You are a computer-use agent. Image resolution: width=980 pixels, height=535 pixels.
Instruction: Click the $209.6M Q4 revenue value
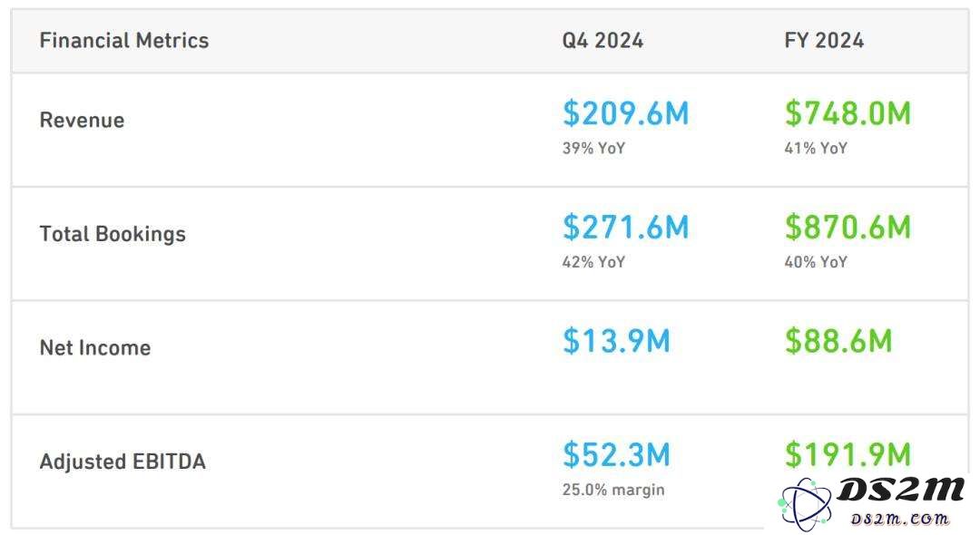[625, 113]
